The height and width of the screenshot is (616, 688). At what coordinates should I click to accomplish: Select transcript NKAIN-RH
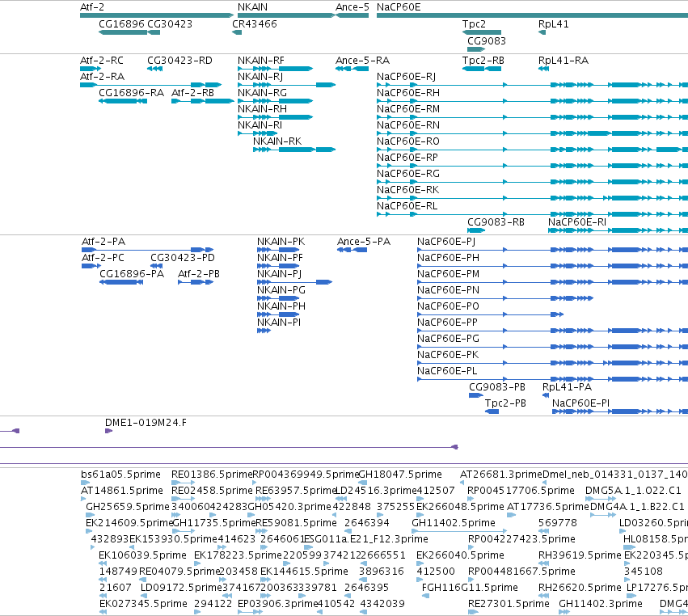(262, 109)
